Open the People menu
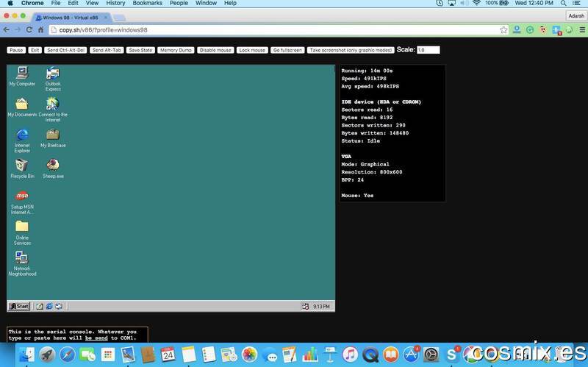This screenshot has height=367, width=588. coord(179,3)
